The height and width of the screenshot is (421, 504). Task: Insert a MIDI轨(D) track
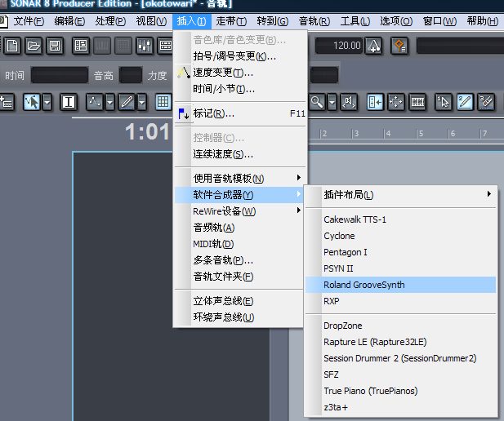click(x=239, y=244)
